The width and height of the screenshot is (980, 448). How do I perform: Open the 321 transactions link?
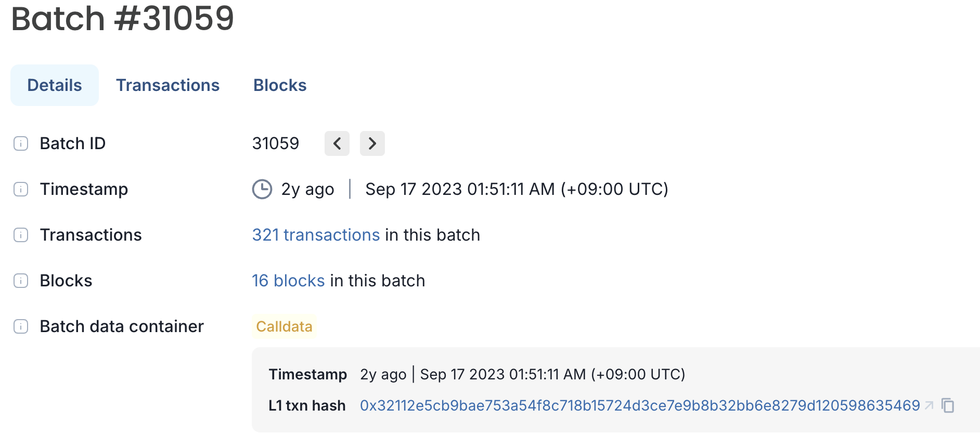click(316, 235)
